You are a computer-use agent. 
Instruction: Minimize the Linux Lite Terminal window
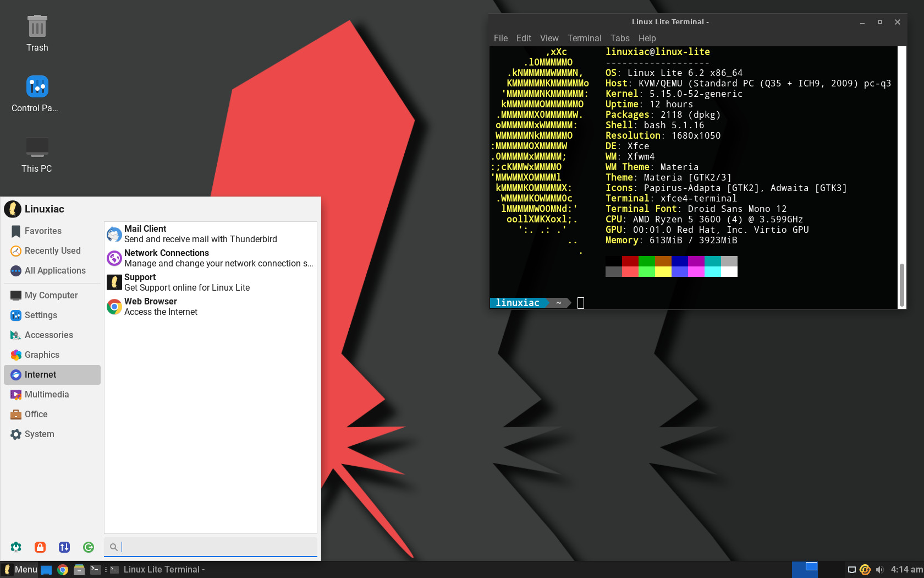point(862,22)
